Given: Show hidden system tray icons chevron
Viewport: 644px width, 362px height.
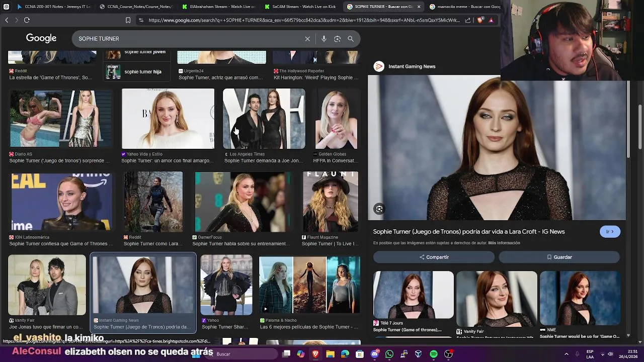Looking at the screenshot, I should 567,354.
